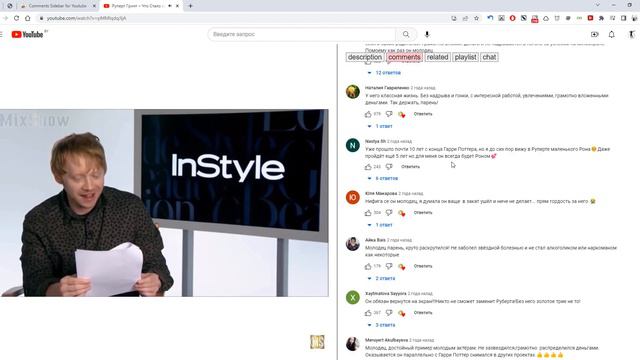Reply to Nastya Bh's comment
This screenshot has width=640, height=360.
point(410,167)
